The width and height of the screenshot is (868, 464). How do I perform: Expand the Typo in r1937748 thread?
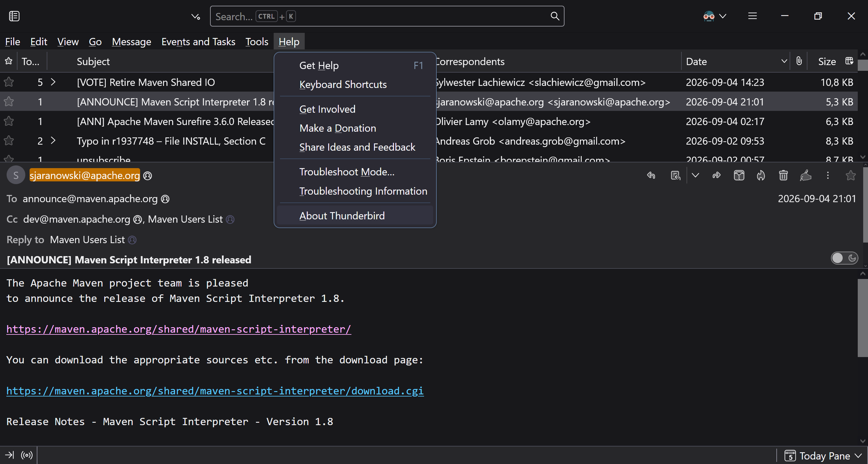pos(53,140)
